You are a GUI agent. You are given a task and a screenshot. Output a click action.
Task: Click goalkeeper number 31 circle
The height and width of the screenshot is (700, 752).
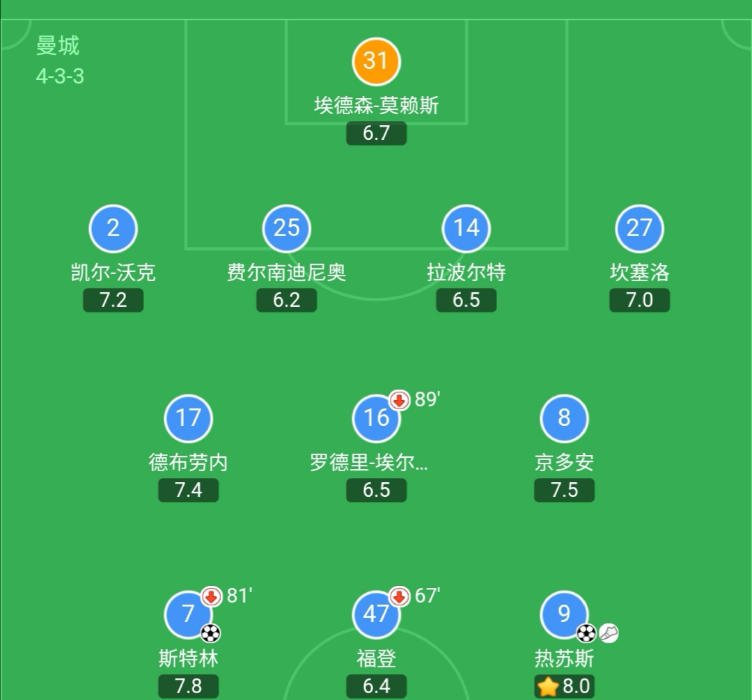coord(376,61)
